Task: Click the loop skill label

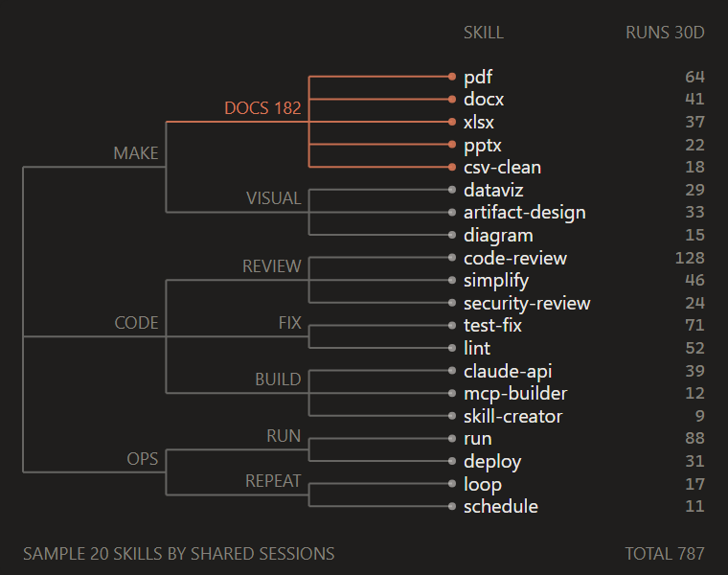Action: 483,484
